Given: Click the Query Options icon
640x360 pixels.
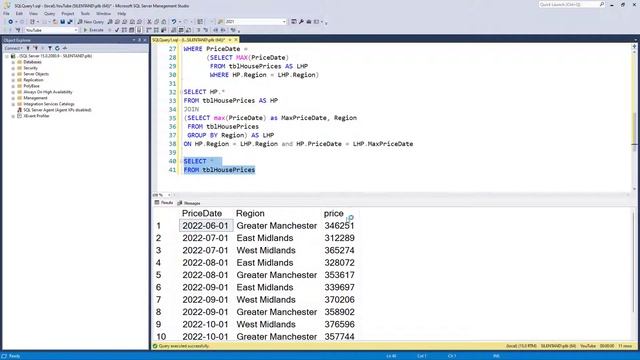Looking at the screenshot, I should (131, 30).
